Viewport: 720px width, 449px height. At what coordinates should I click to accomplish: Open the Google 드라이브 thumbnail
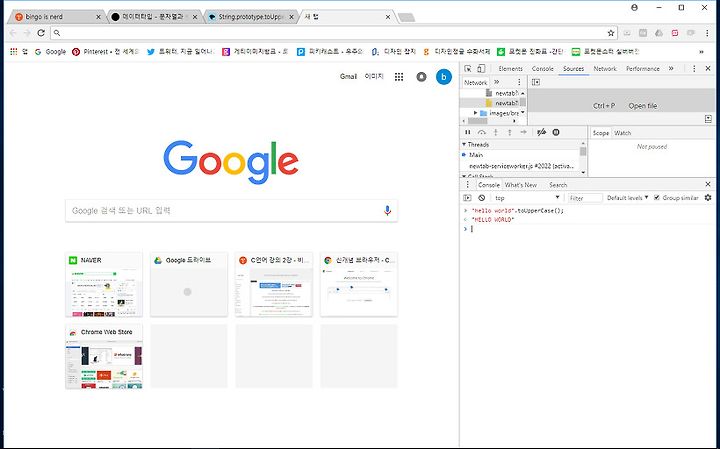click(x=189, y=284)
